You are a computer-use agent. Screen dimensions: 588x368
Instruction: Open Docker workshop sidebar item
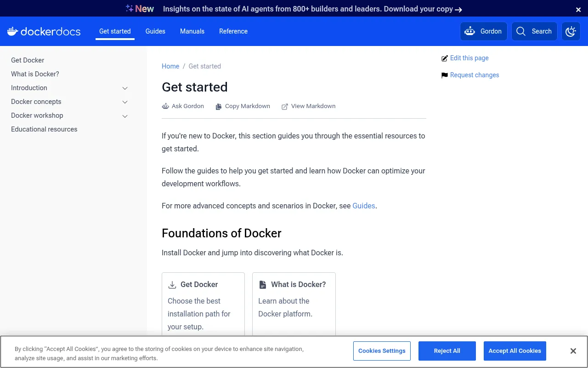[37, 115]
